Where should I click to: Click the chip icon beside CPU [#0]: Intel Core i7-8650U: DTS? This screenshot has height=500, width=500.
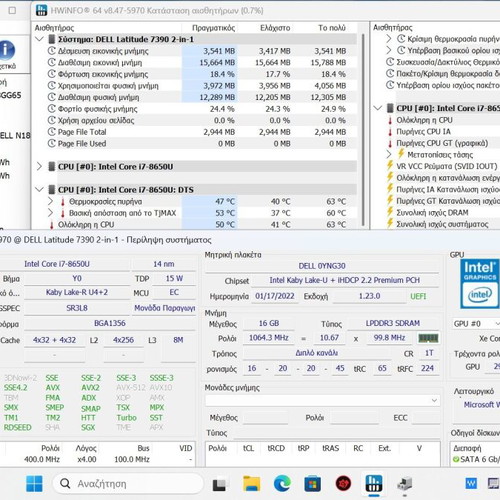52,190
